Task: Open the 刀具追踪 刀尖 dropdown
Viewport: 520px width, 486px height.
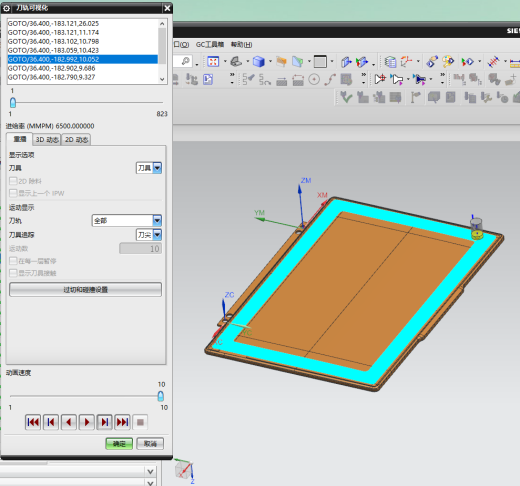Action: pos(149,235)
